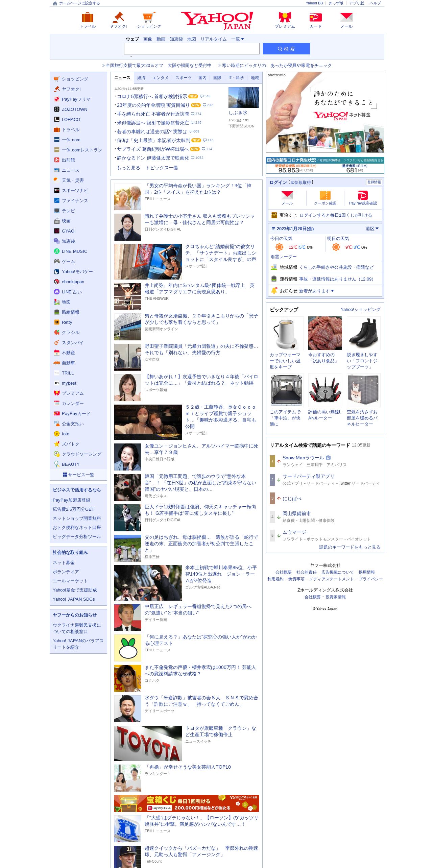Select the 知恵袋 search type
The height and width of the screenshot is (868, 434).
coord(176,39)
